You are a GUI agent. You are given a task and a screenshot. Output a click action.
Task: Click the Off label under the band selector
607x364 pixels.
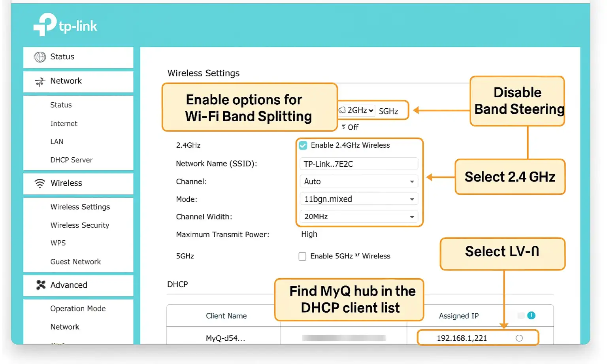(353, 127)
